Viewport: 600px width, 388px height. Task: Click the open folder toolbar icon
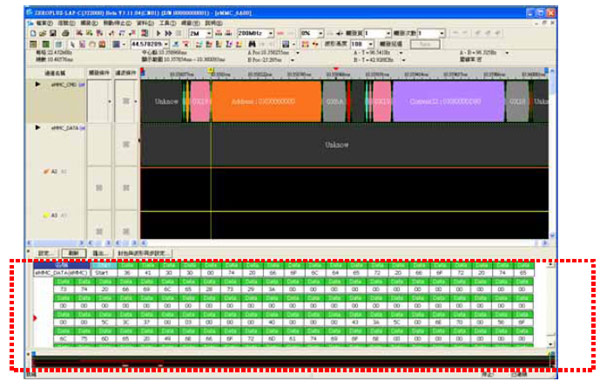pos(43,33)
